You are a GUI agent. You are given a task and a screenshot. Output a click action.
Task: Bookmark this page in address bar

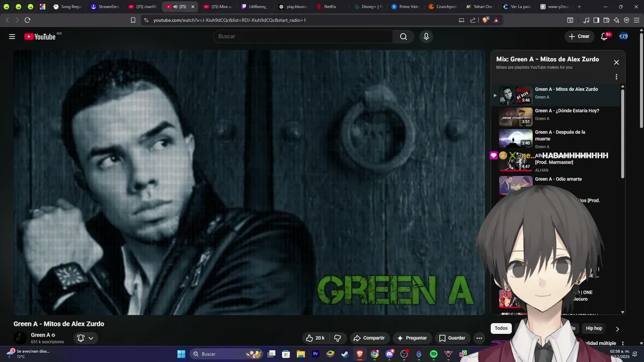point(133,20)
